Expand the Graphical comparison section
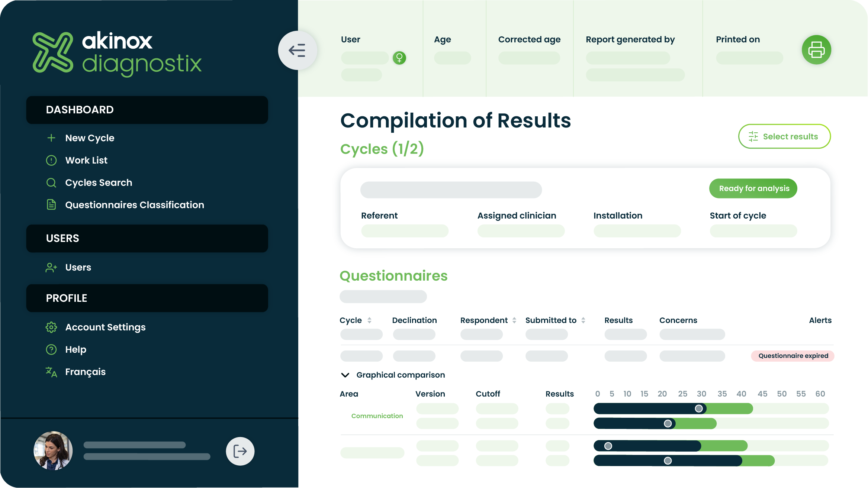Screen dimensions: 868x488 (345, 375)
